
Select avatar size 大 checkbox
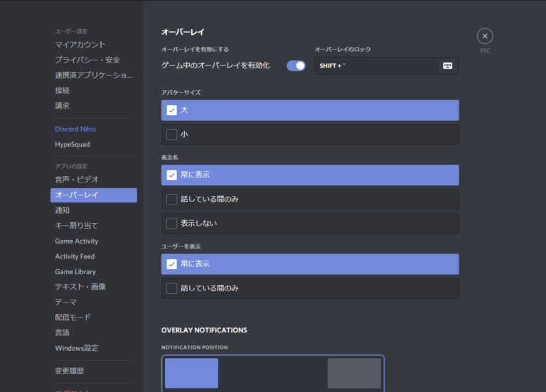(x=172, y=110)
